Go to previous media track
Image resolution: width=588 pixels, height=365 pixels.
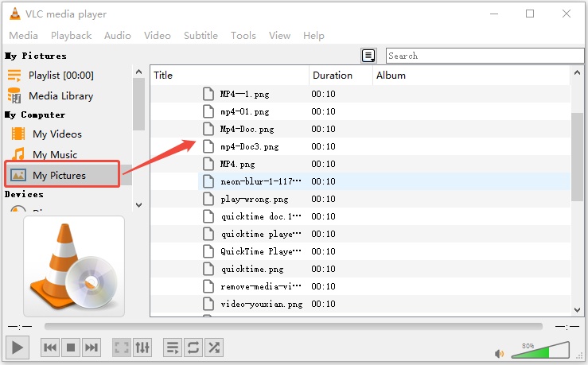tap(50, 348)
